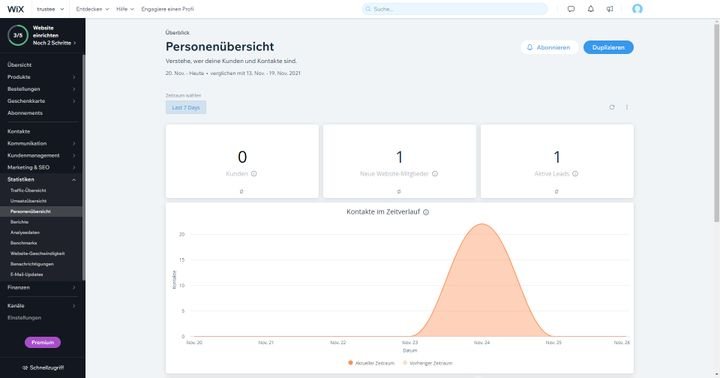Click Website einrichten Noch 2 Schritte
720x378 pixels.
[54, 35]
